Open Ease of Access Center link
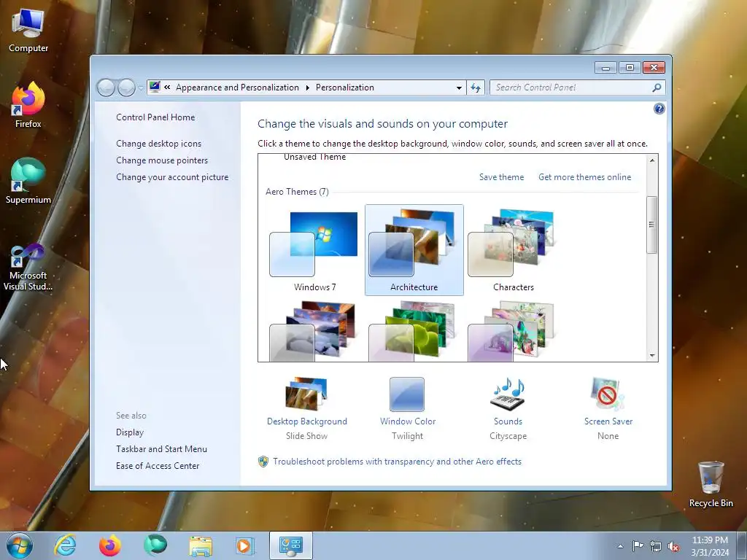747x560 pixels. [158, 466]
